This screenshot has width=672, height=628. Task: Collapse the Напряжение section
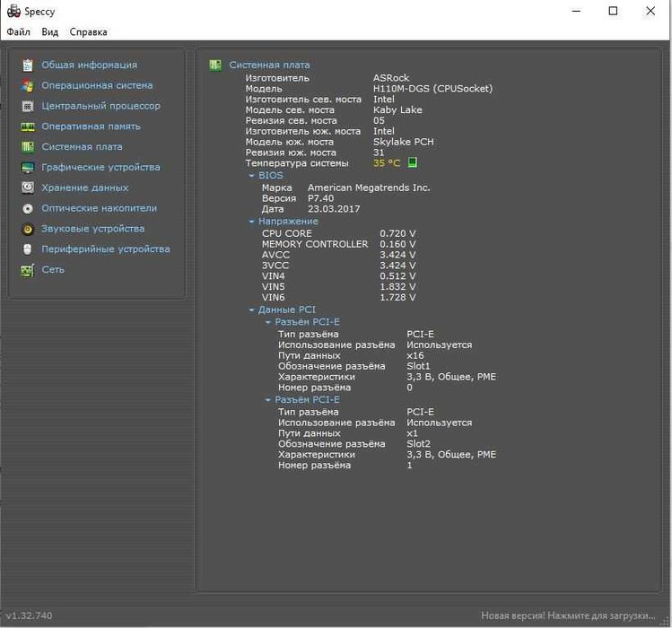coord(251,222)
